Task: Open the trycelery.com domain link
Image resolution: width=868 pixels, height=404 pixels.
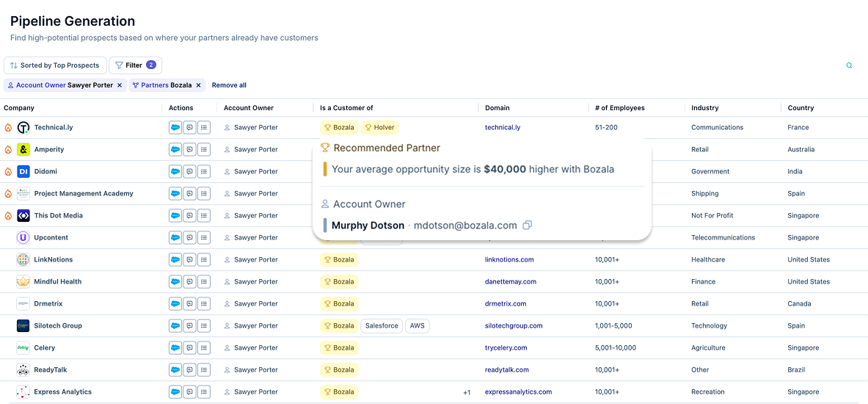Action: tap(506, 348)
